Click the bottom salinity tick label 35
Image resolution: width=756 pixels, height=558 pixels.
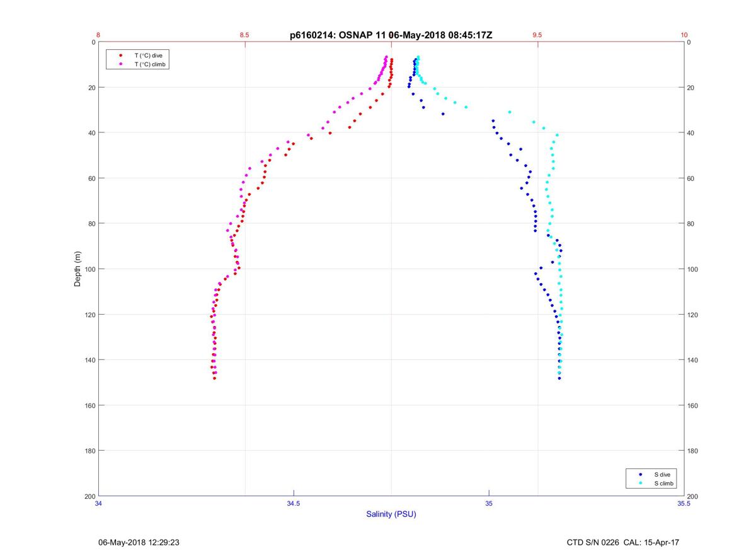pyautogui.click(x=489, y=503)
